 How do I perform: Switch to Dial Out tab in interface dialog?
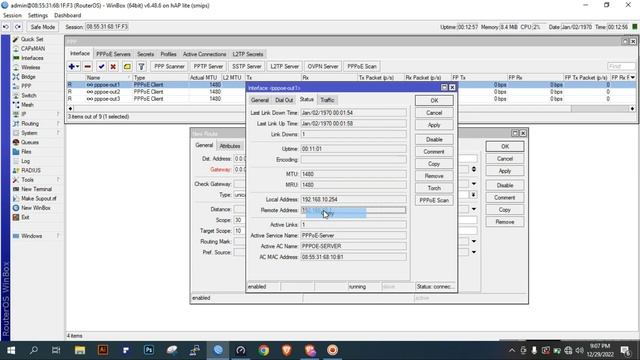[x=284, y=100]
